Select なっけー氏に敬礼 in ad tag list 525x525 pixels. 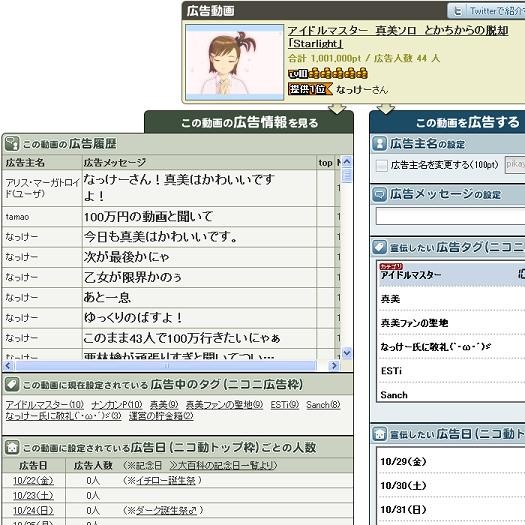452,347
